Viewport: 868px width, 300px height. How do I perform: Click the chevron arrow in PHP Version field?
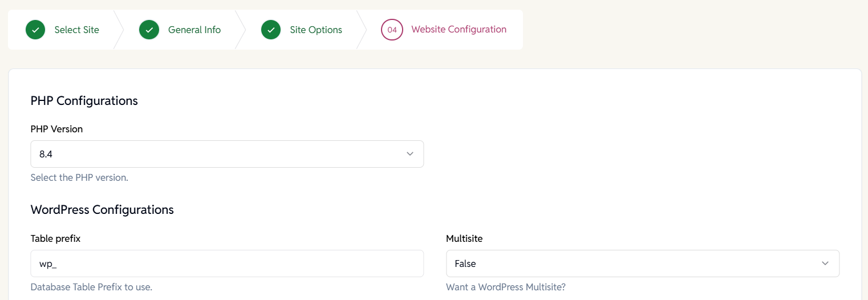pyautogui.click(x=409, y=154)
